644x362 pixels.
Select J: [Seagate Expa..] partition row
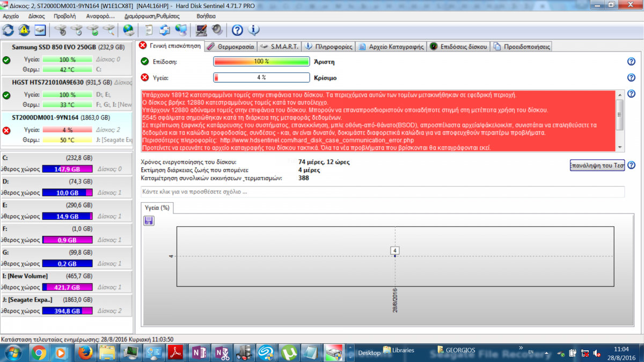pos(67,305)
